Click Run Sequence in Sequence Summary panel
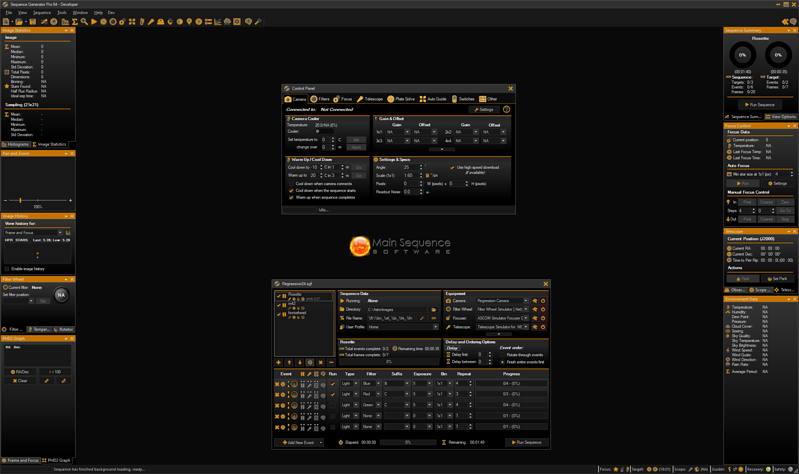799x474 pixels. tap(760, 104)
